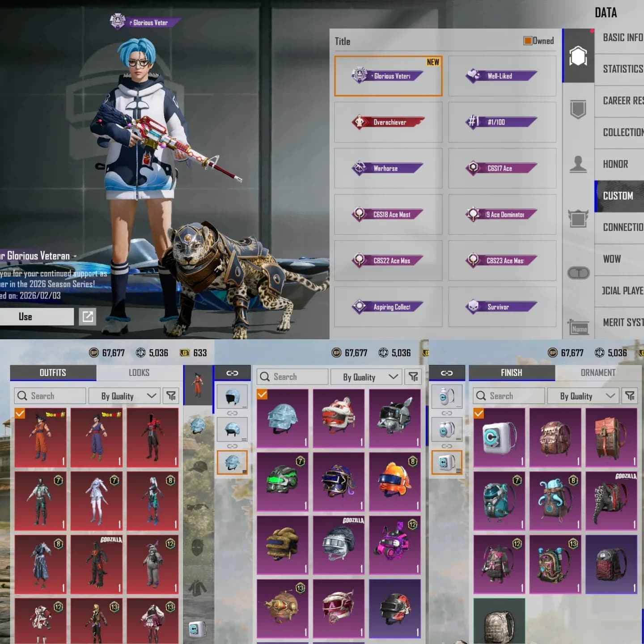The height and width of the screenshot is (644, 644).
Task: Open the avatar frame icon in sidebar
Action: coord(578,219)
